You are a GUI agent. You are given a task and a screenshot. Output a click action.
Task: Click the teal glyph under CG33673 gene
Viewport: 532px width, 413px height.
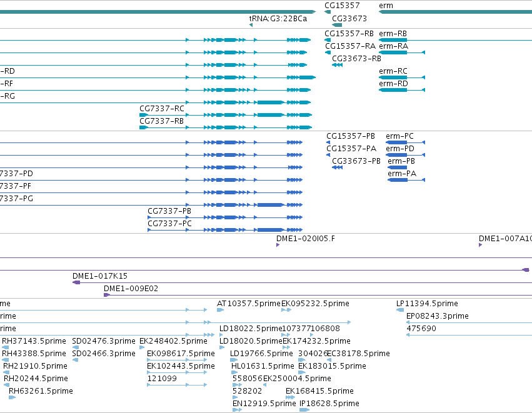(337, 25)
